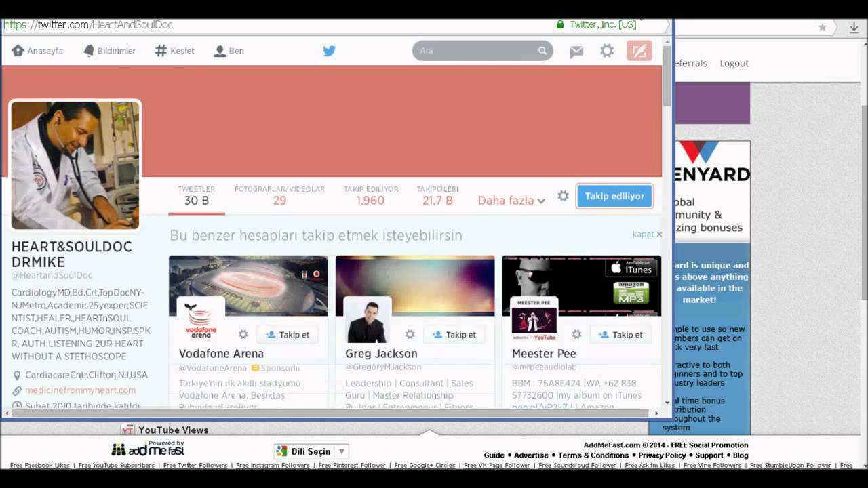The height and width of the screenshot is (488, 868).
Task: Open Takipçileri 21,7 B tab
Action: tap(437, 196)
